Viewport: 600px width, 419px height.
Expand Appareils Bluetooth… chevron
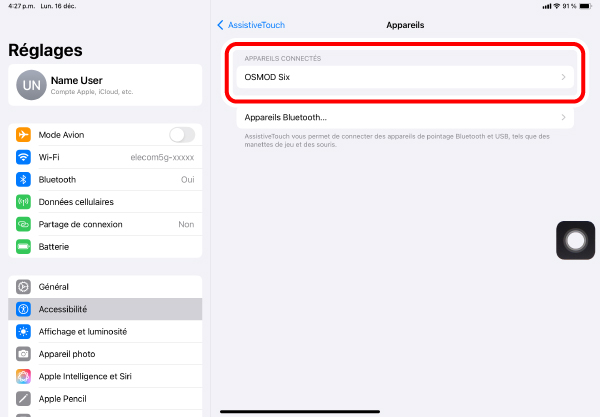coord(563,117)
